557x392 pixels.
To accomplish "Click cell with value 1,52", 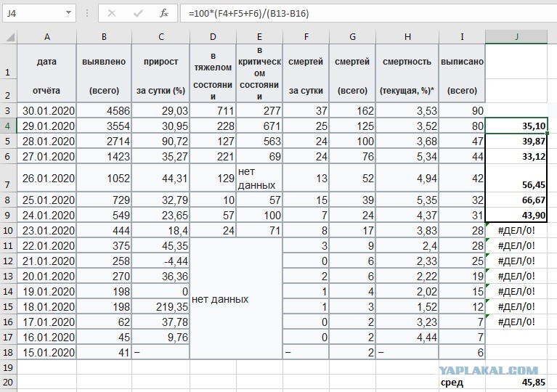I will click(407, 306).
